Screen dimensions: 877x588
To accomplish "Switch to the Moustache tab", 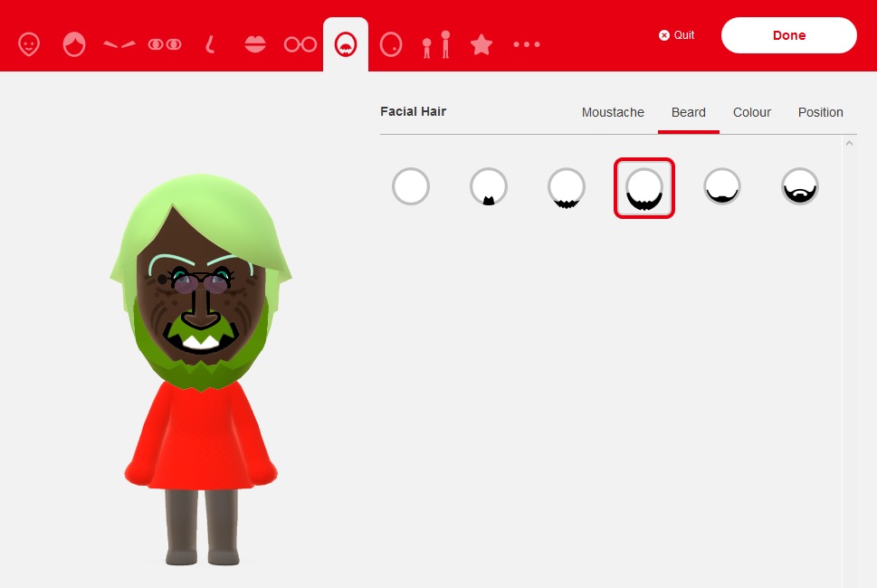I will tap(613, 112).
